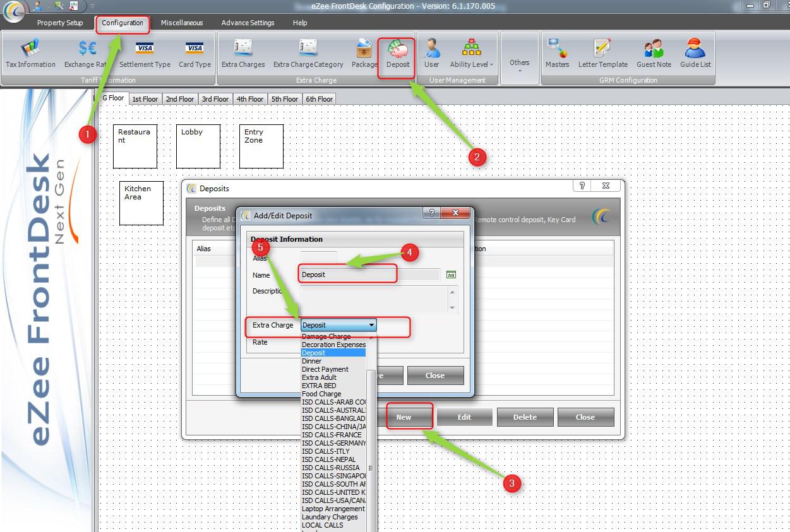Screen dimensions: 790x532
Task: Switch to 3rd Floor tab
Action: [215, 99]
